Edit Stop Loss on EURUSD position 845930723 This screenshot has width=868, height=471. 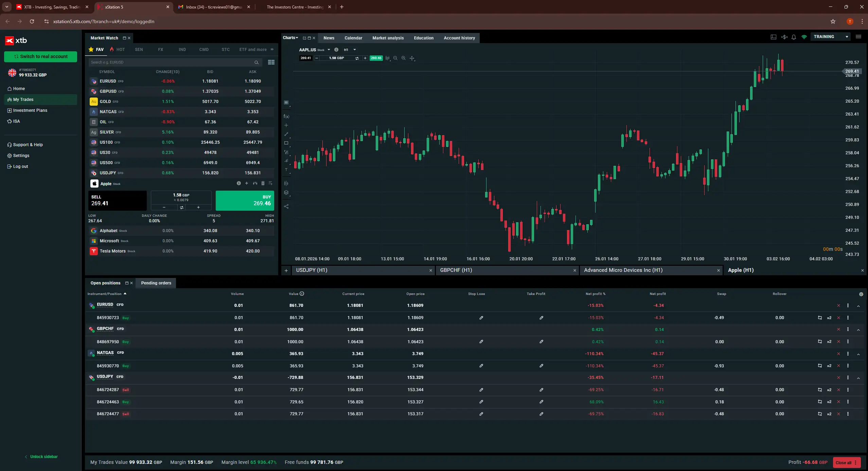pyautogui.click(x=481, y=318)
